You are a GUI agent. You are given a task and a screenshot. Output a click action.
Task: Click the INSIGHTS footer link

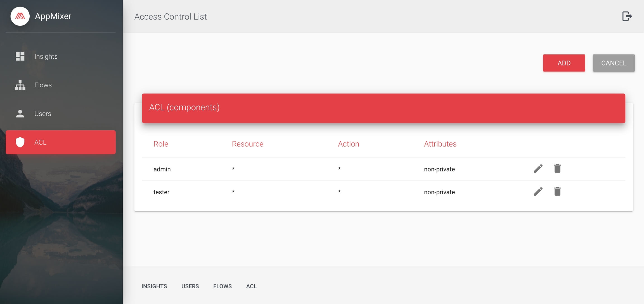point(154,286)
